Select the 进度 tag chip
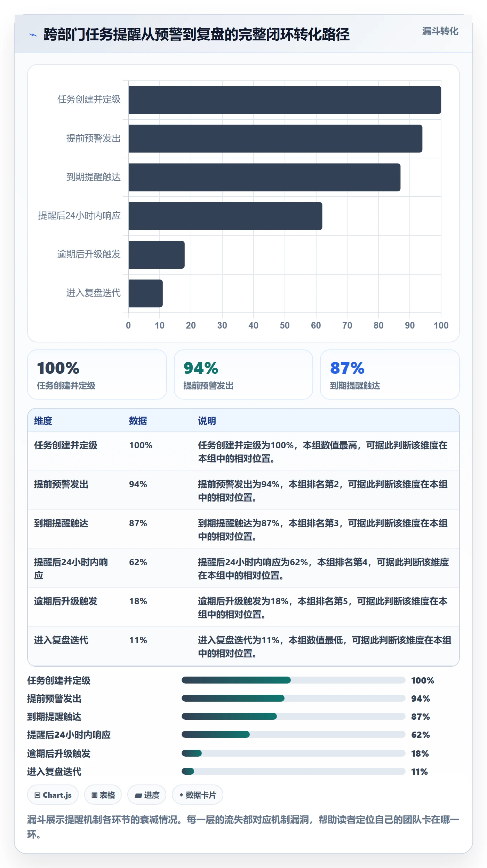Screen dimensions: 487x868 [x=147, y=795]
